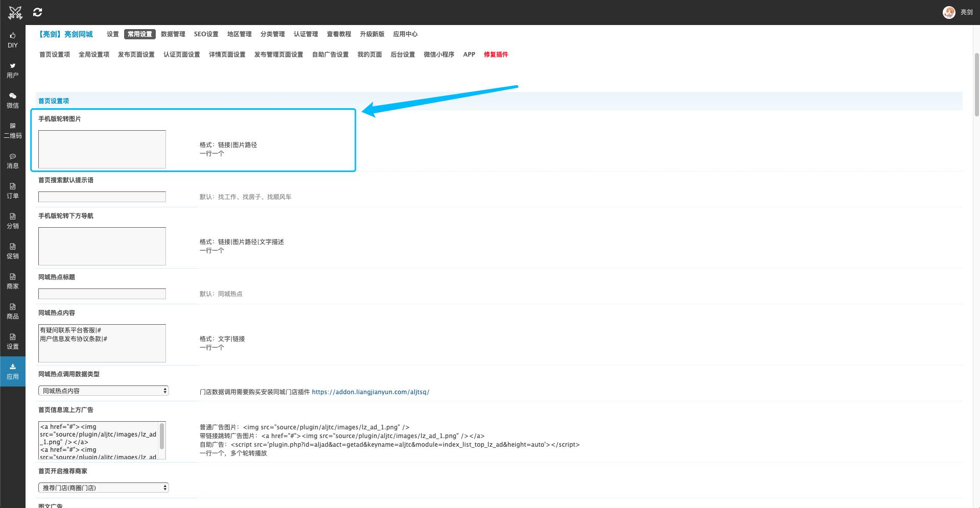The image size is (980, 508).
Task: Open the 二维码 sidebar section
Action: pos(13,131)
